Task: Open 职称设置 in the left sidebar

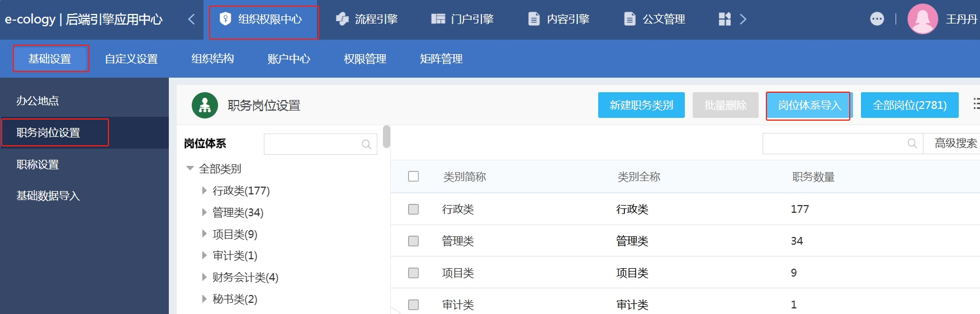Action: point(37,164)
